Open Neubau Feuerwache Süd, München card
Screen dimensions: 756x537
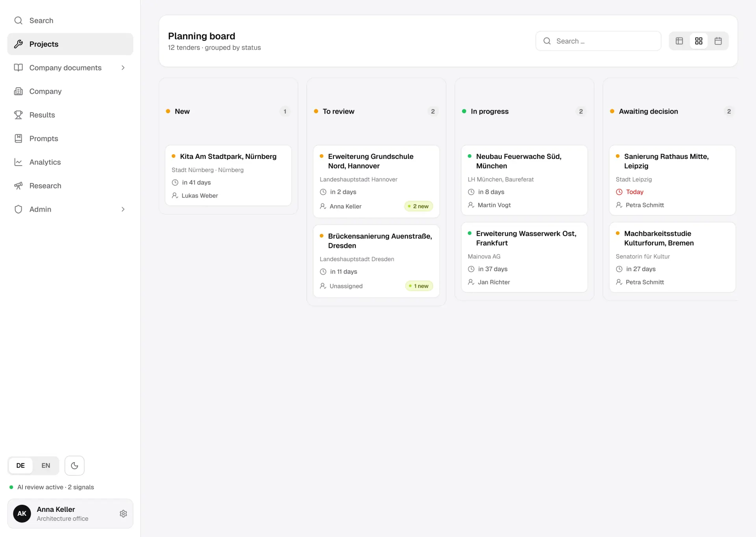point(524,180)
